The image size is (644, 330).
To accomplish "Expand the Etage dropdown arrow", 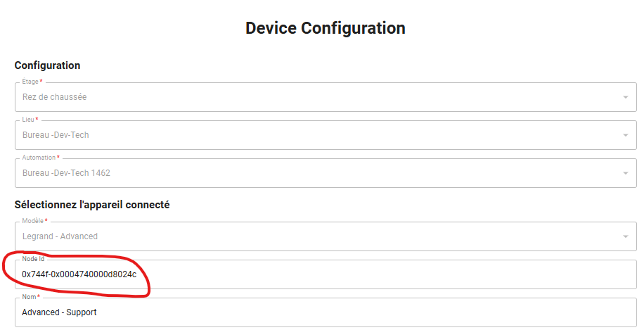I will (x=625, y=97).
